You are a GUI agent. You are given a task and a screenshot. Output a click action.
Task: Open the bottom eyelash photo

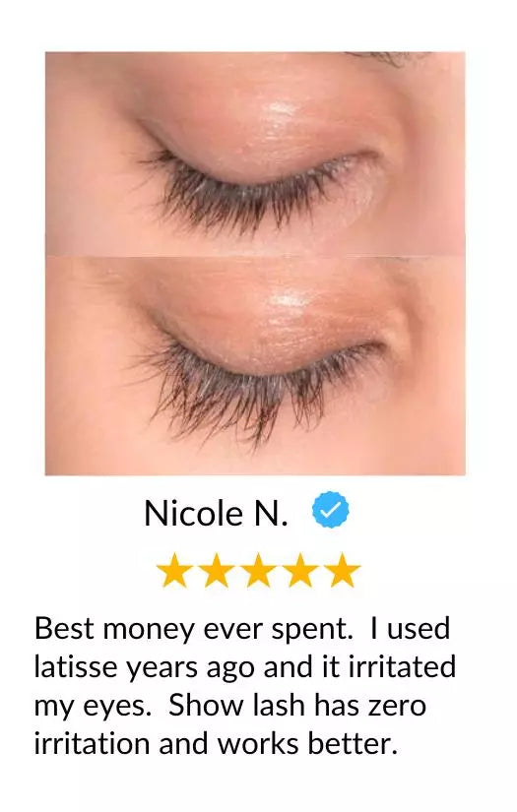(255, 365)
